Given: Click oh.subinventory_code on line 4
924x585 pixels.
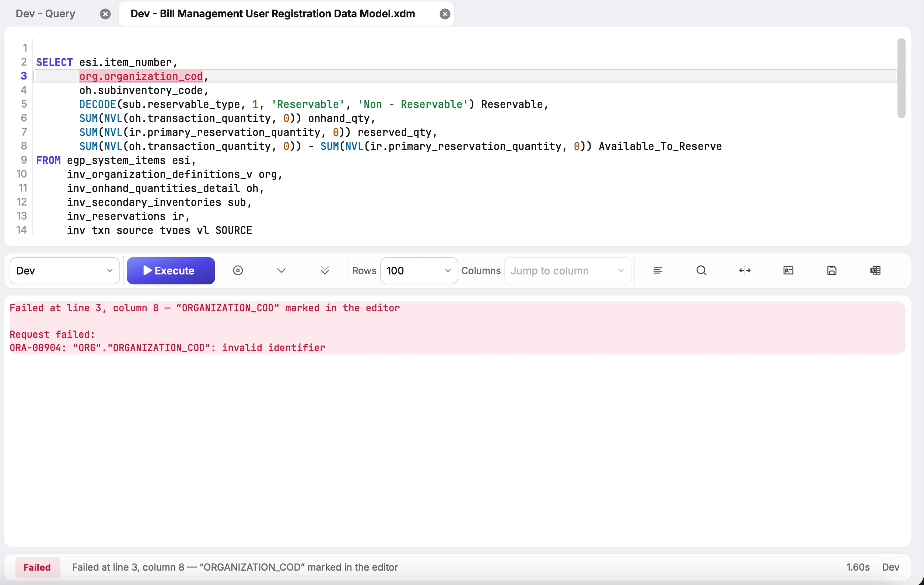Looking at the screenshot, I should point(141,90).
